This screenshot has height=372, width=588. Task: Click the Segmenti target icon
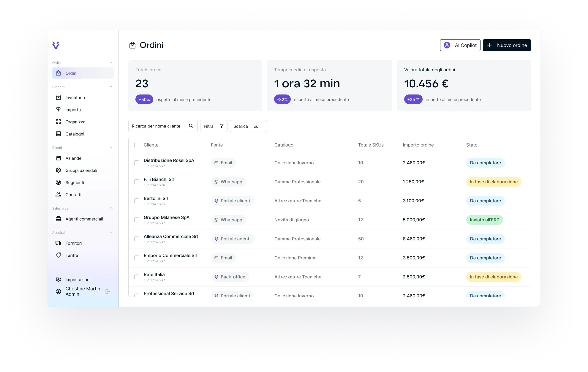point(59,182)
